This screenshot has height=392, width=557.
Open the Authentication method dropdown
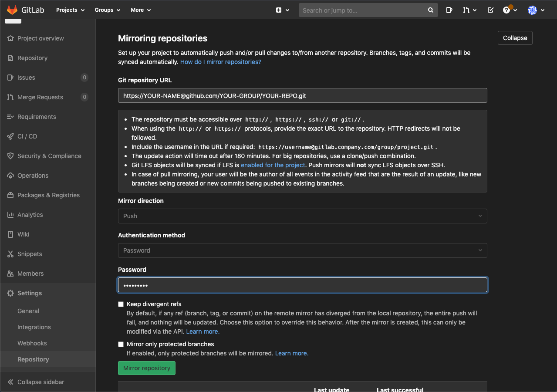302,250
